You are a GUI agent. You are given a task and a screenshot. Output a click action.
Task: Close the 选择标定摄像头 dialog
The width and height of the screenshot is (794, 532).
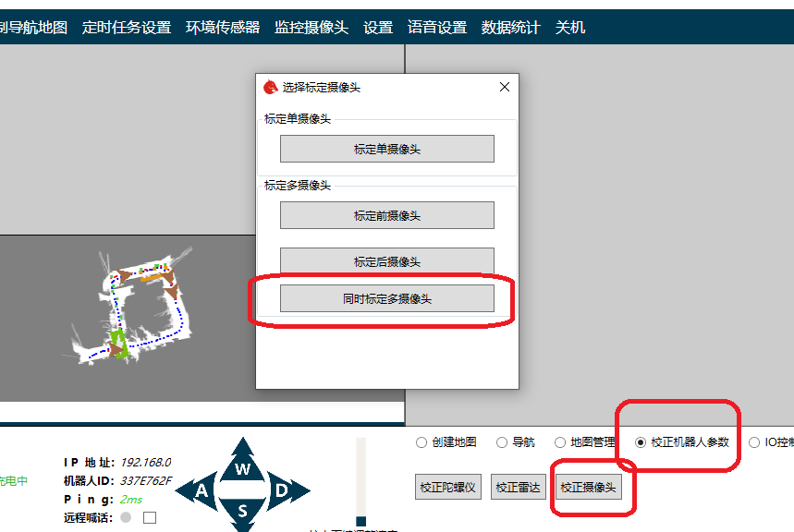(x=504, y=88)
